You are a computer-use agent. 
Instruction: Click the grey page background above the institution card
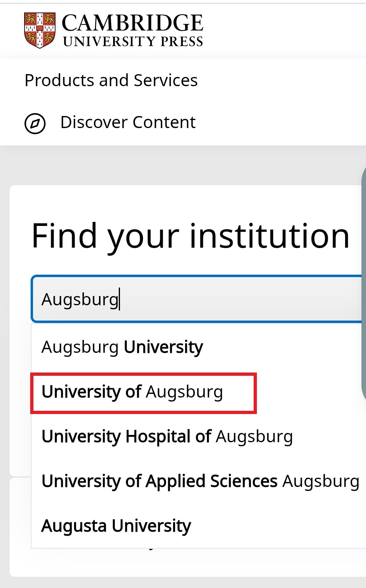(181, 165)
